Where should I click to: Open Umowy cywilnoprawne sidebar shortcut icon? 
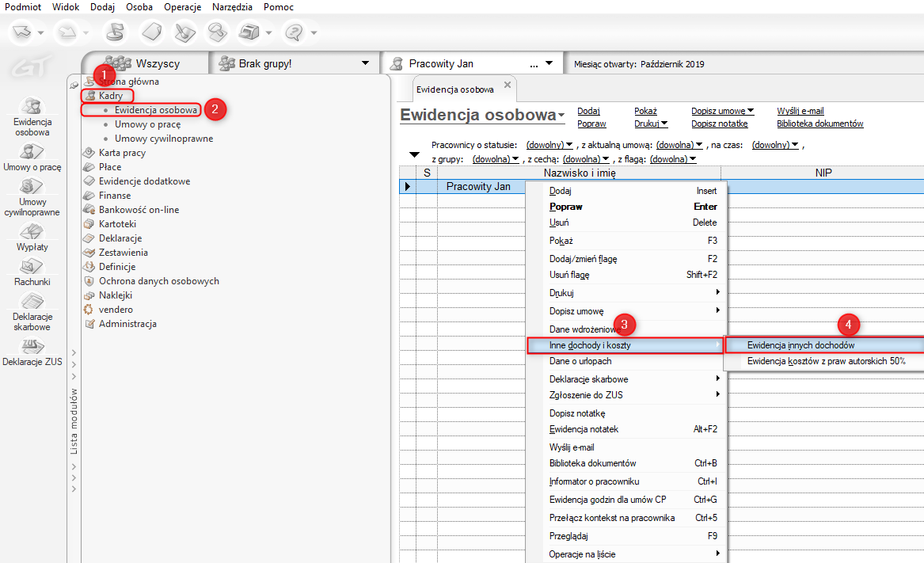[32, 186]
